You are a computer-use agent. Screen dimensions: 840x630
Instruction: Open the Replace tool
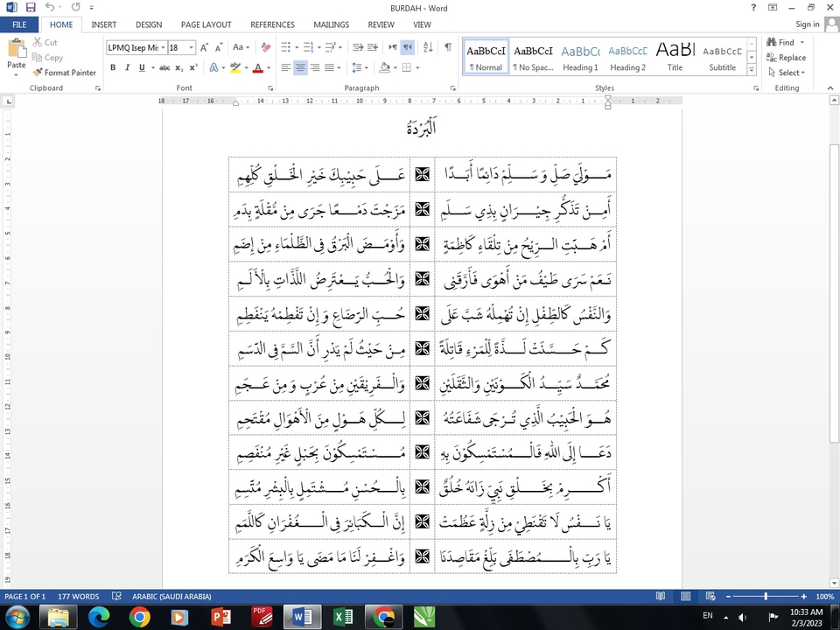pos(786,58)
